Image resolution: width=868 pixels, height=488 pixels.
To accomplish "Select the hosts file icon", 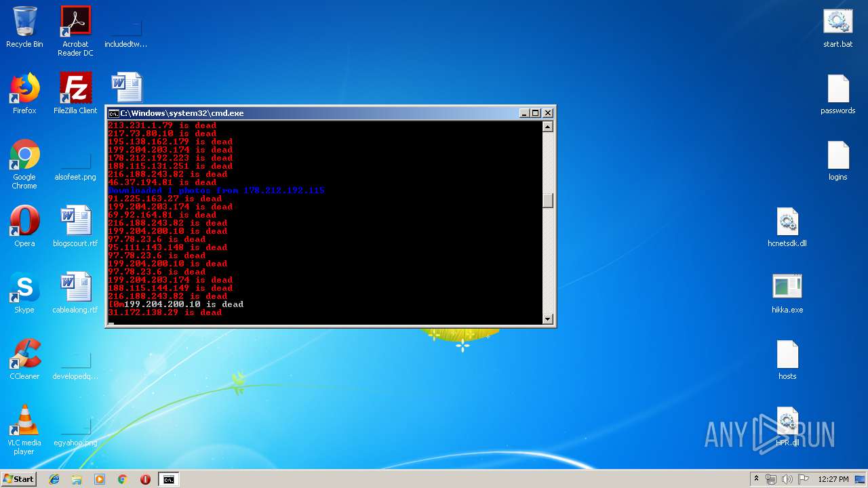I will pos(787,361).
